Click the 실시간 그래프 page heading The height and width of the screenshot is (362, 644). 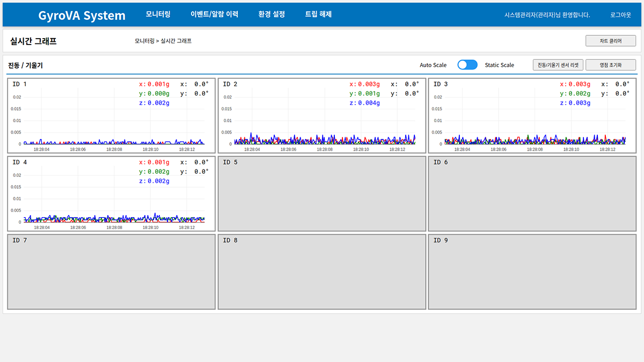click(33, 41)
